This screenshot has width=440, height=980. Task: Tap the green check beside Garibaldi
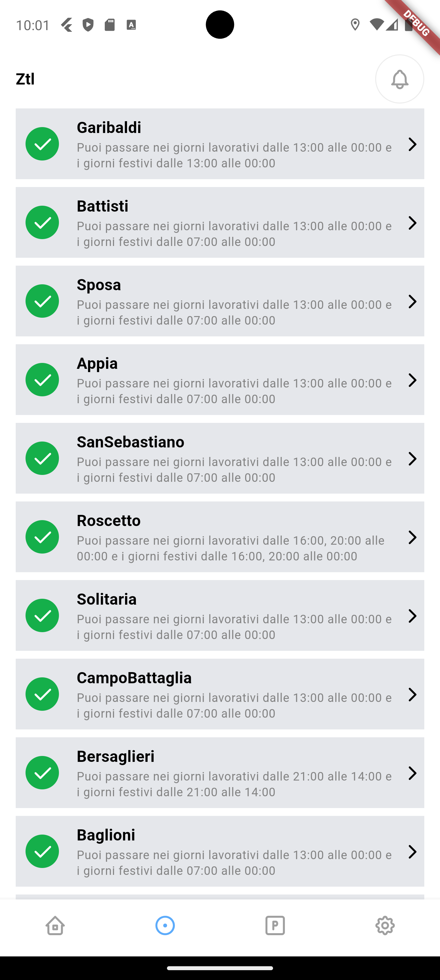click(42, 144)
